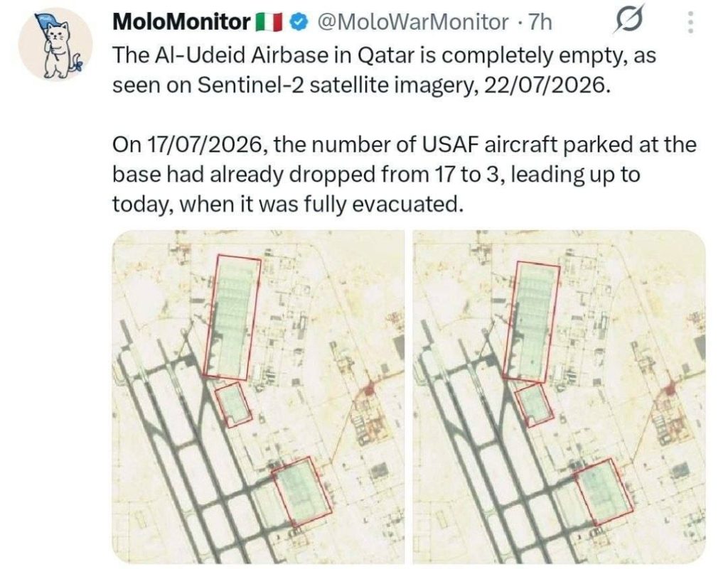This screenshot has height=569, width=728.
Task: Click the small middle red-outlined apron, left image
Action: (233, 404)
